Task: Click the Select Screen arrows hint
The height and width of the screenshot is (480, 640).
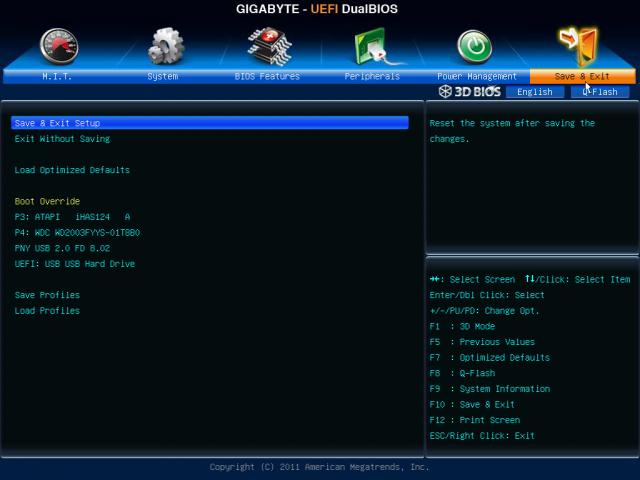Action: pos(472,279)
